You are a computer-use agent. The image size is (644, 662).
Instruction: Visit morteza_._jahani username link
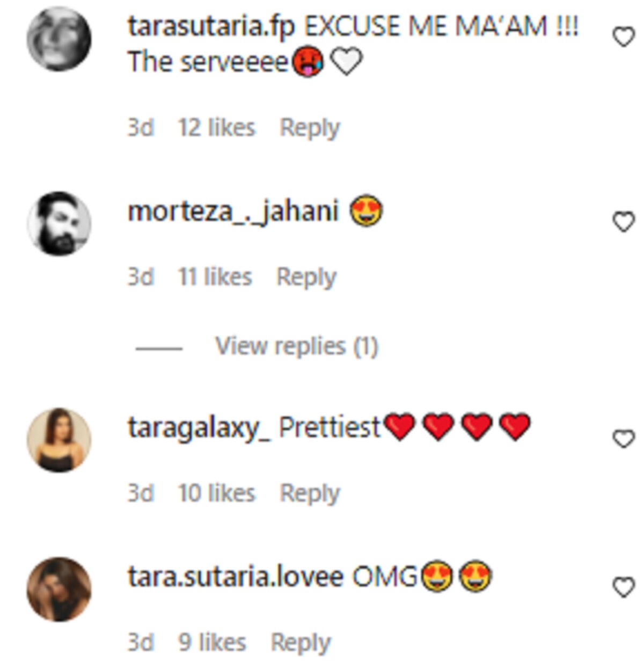233,211
